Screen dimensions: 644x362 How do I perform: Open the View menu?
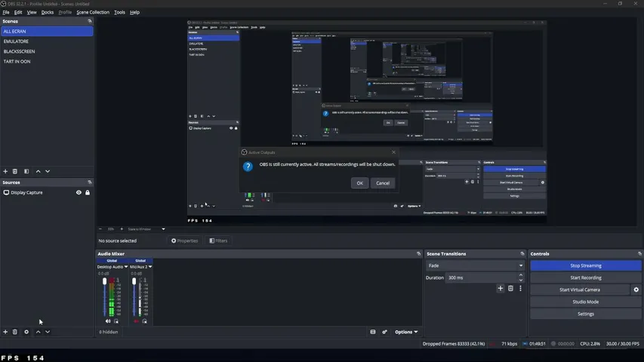32,12
